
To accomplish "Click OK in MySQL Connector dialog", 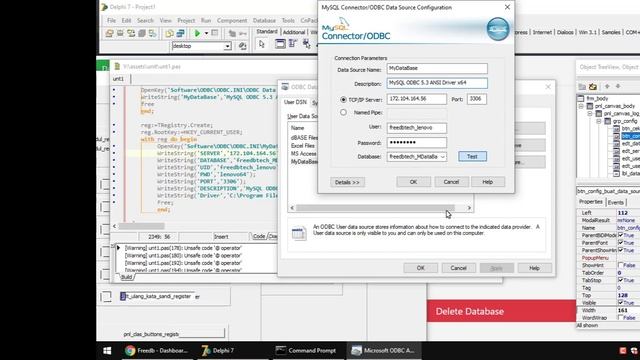I will pos(413,182).
